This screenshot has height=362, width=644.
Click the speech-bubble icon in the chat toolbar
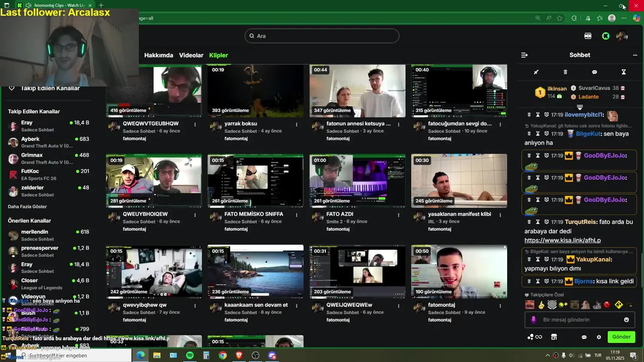594,72
